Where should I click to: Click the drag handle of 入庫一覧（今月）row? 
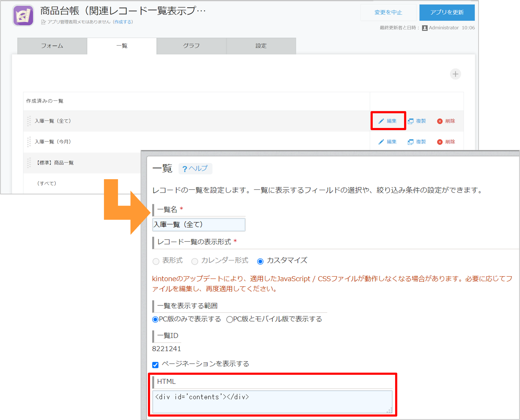click(29, 142)
